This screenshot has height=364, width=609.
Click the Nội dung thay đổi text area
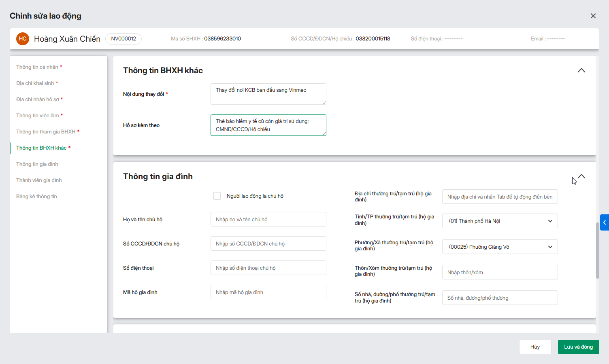pos(268,94)
